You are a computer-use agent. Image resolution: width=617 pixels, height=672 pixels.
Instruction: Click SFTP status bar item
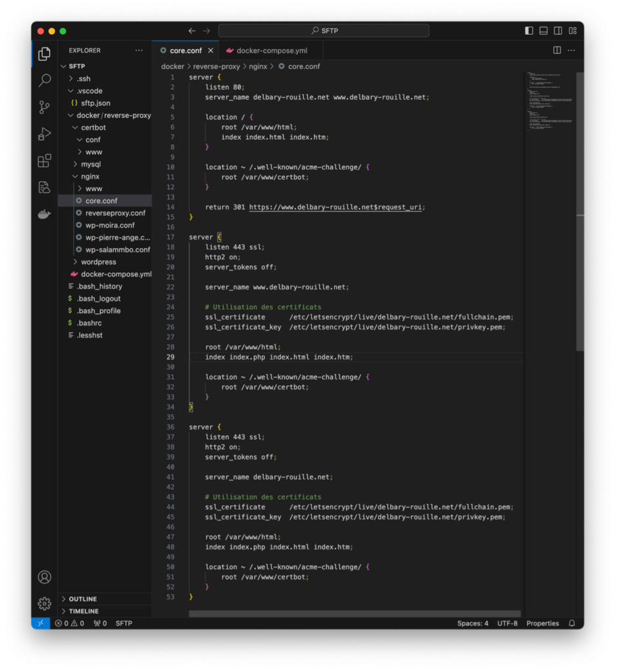coord(124,623)
